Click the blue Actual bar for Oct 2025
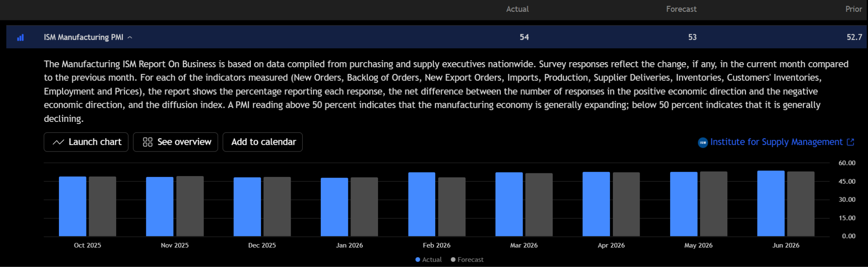This screenshot has width=868, height=267. coord(72,206)
